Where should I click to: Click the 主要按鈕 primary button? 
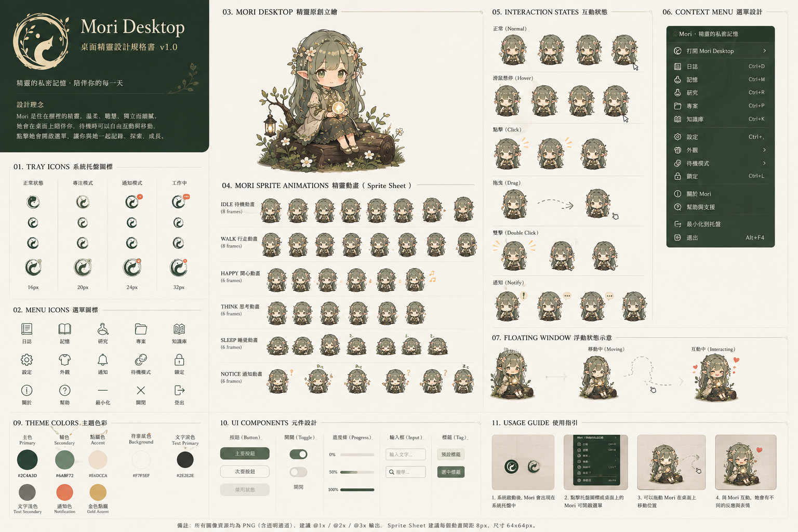pyautogui.click(x=245, y=454)
